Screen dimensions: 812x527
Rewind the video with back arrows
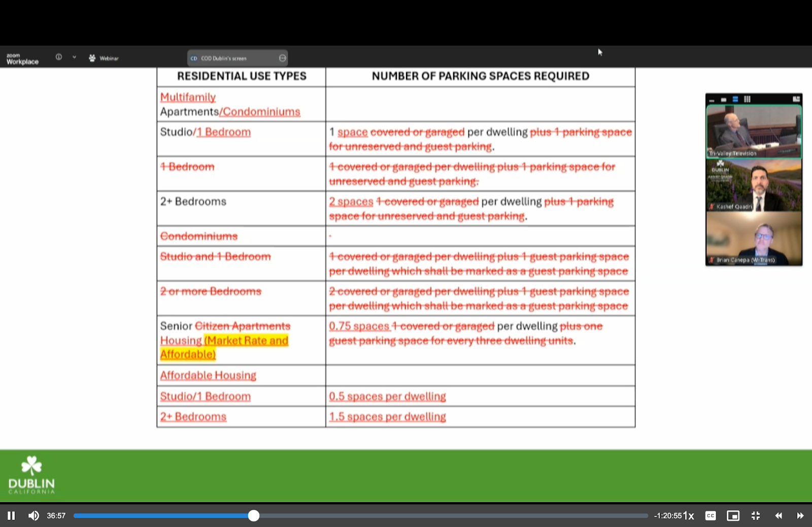[x=778, y=515]
